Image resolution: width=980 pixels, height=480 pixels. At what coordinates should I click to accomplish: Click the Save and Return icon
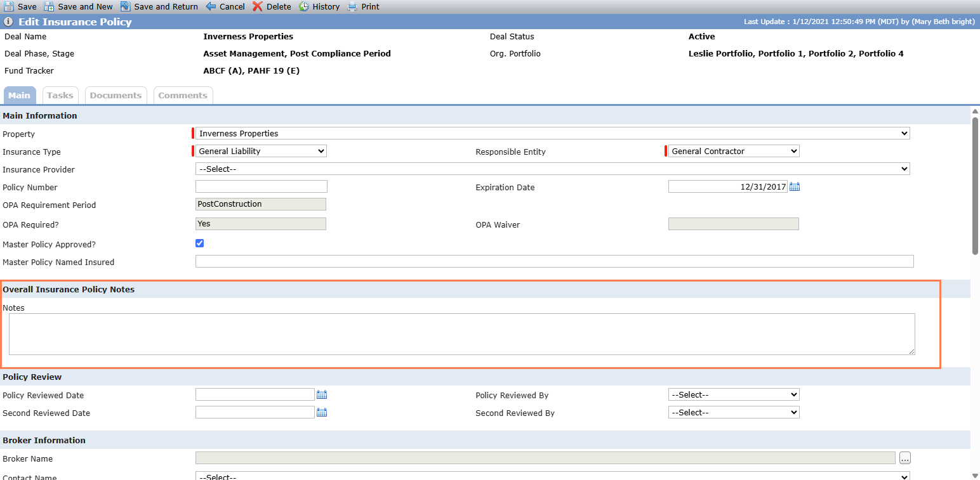pyautogui.click(x=126, y=6)
